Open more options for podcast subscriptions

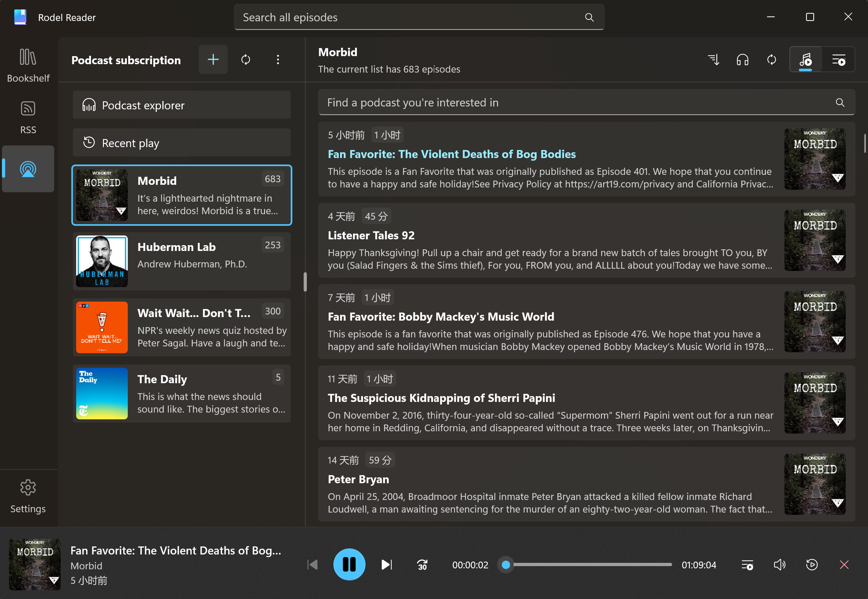coord(278,59)
